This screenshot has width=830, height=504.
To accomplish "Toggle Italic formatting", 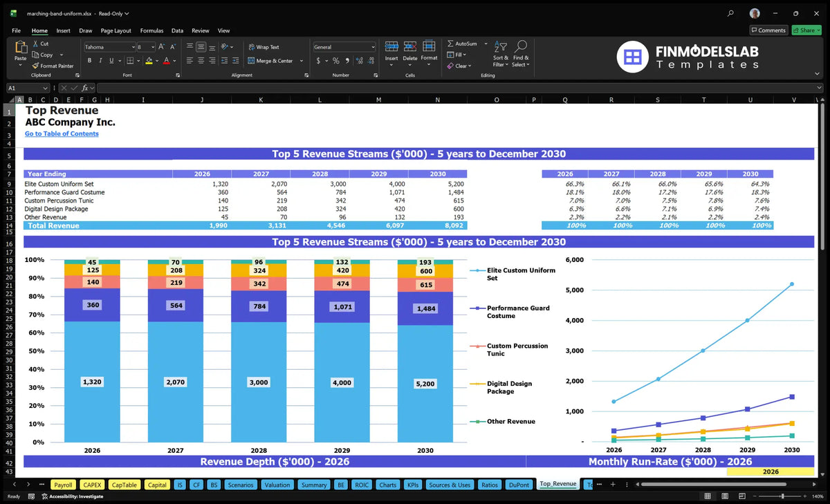I will click(100, 61).
